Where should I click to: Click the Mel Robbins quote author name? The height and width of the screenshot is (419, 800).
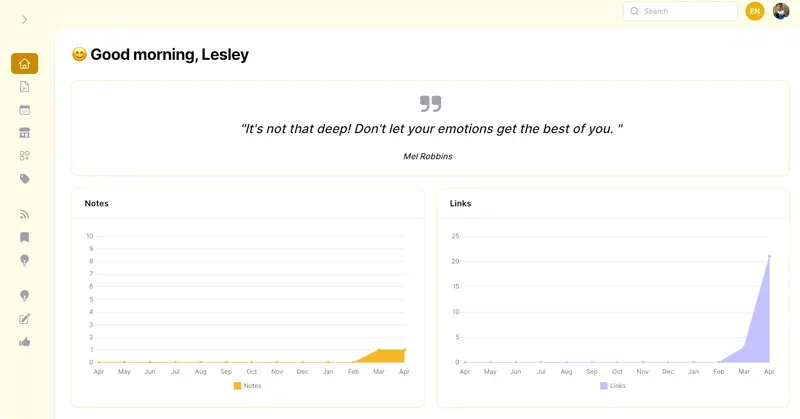pos(427,156)
